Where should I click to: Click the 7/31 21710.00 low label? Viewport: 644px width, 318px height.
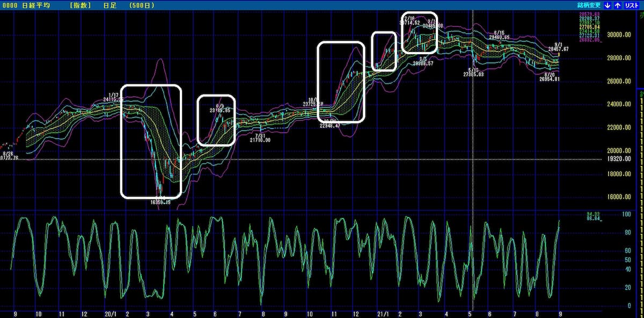260,138
